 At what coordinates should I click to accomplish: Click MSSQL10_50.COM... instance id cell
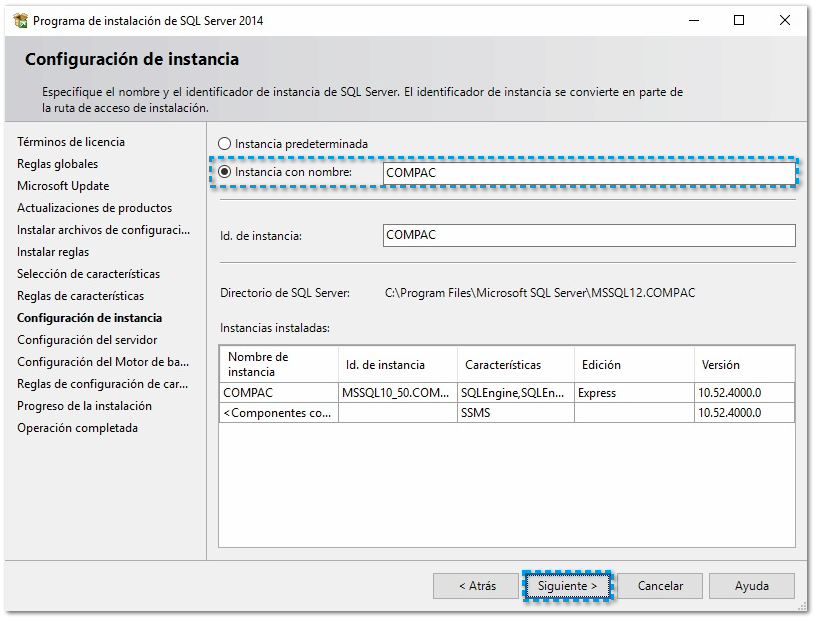point(398,393)
